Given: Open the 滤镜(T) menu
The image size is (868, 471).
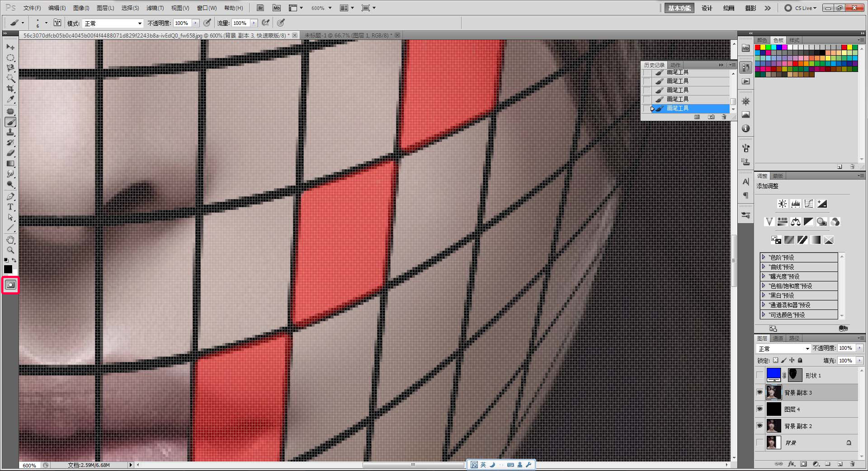Looking at the screenshot, I should click(155, 8).
